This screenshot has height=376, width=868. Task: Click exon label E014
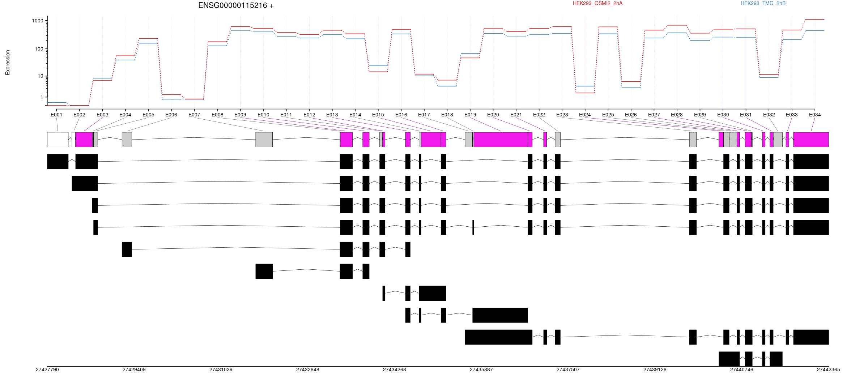[x=355, y=115]
